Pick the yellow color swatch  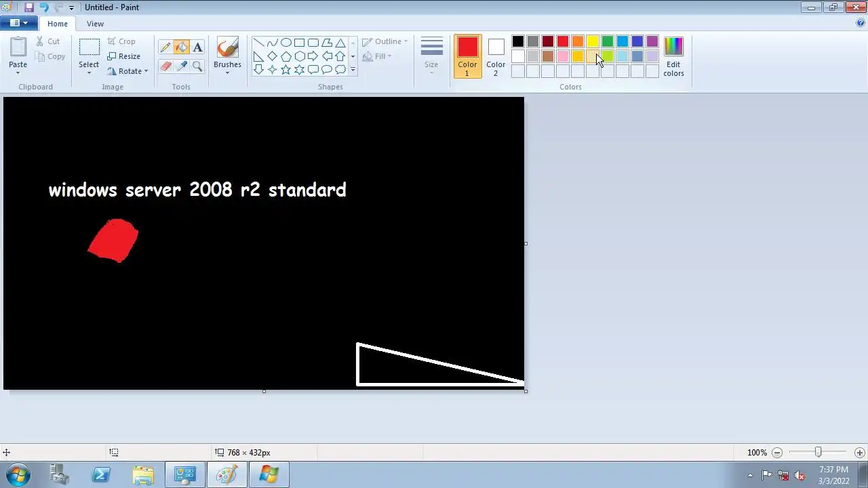pos(593,42)
